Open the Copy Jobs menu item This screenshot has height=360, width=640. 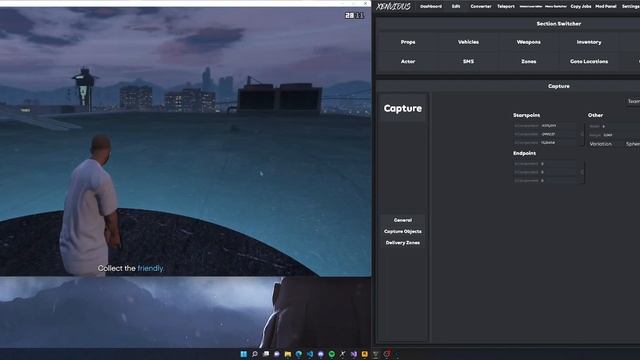coord(581,7)
